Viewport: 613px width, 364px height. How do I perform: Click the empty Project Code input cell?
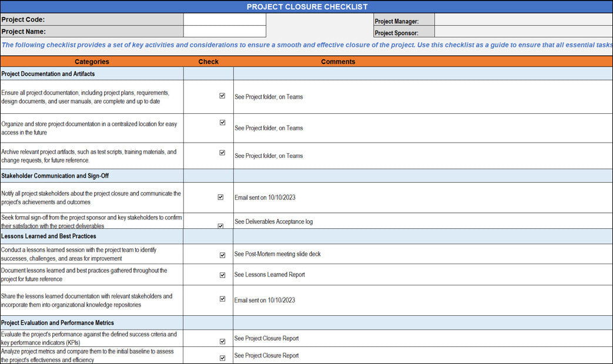coord(225,20)
